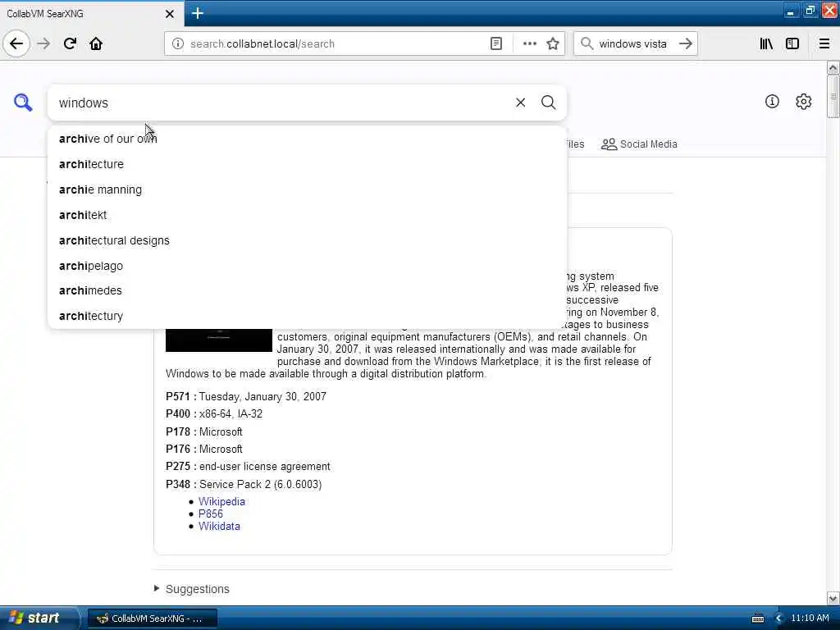Clear the SearXNG search query
840x630 pixels.
click(520, 103)
